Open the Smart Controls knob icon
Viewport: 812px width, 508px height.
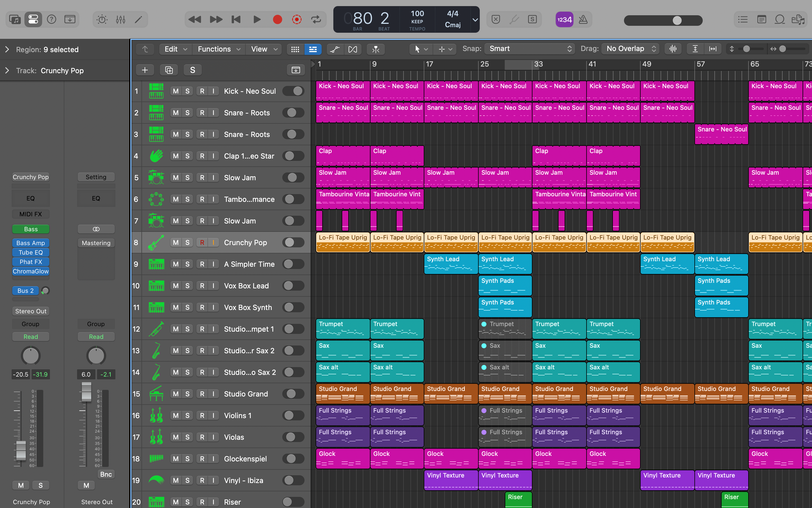tap(102, 19)
